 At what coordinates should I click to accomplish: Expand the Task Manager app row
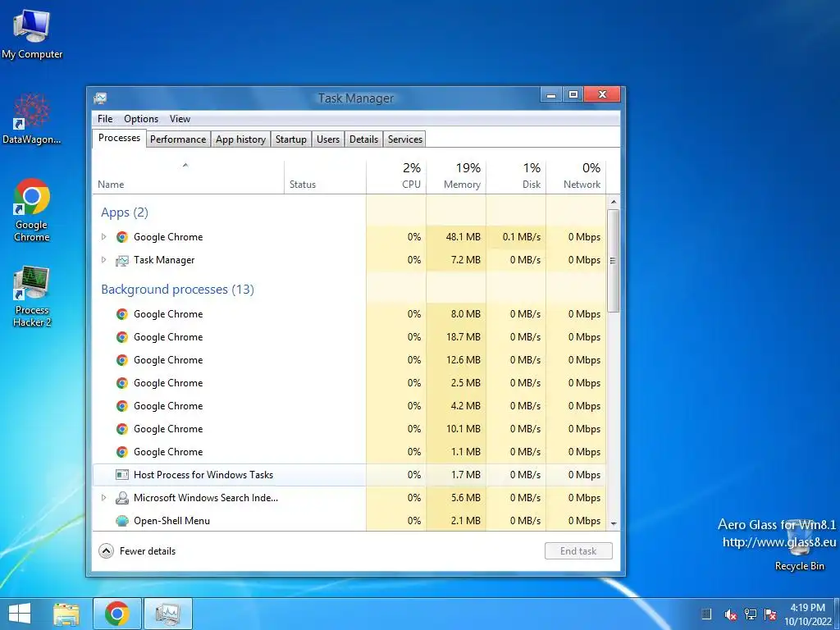coord(104,260)
